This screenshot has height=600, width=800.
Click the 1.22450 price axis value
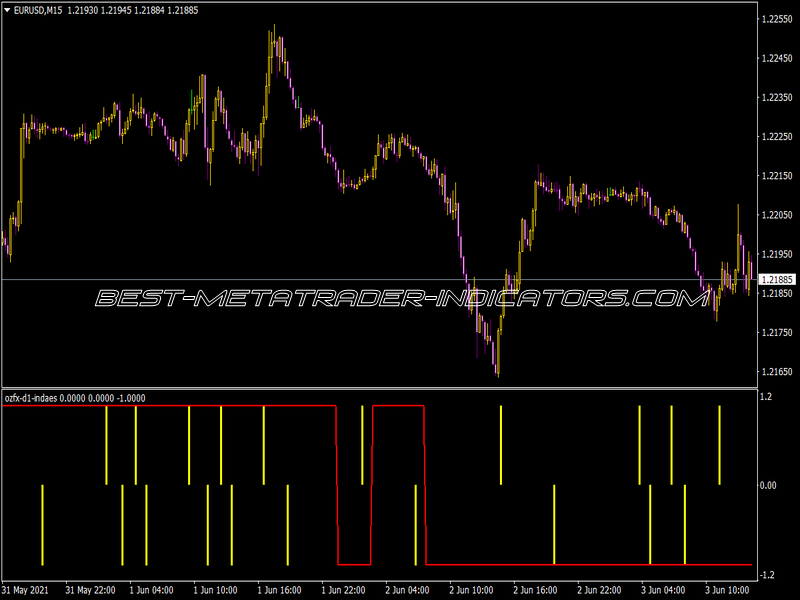point(777,58)
